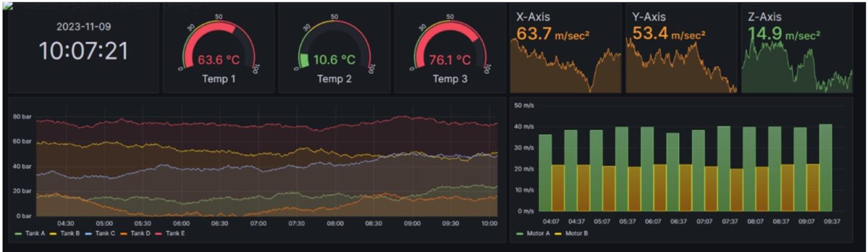Click the 10:00 time tick label
Viewport: 868px width, 252px height.
click(489, 223)
